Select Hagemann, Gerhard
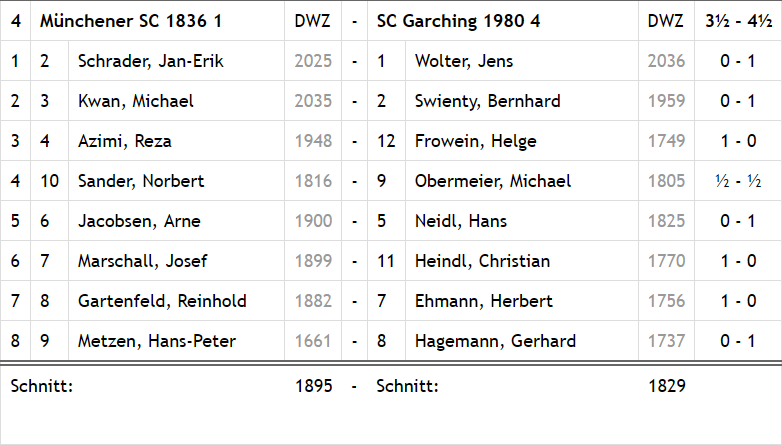 (495, 341)
